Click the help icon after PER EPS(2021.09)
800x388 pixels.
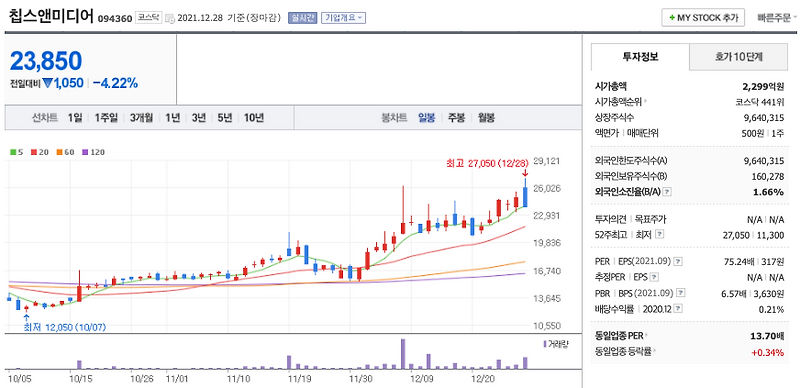pyautogui.click(x=678, y=261)
